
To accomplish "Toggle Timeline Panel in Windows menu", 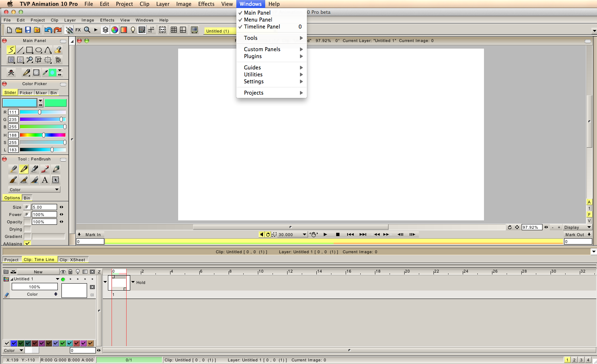I will (x=271, y=27).
